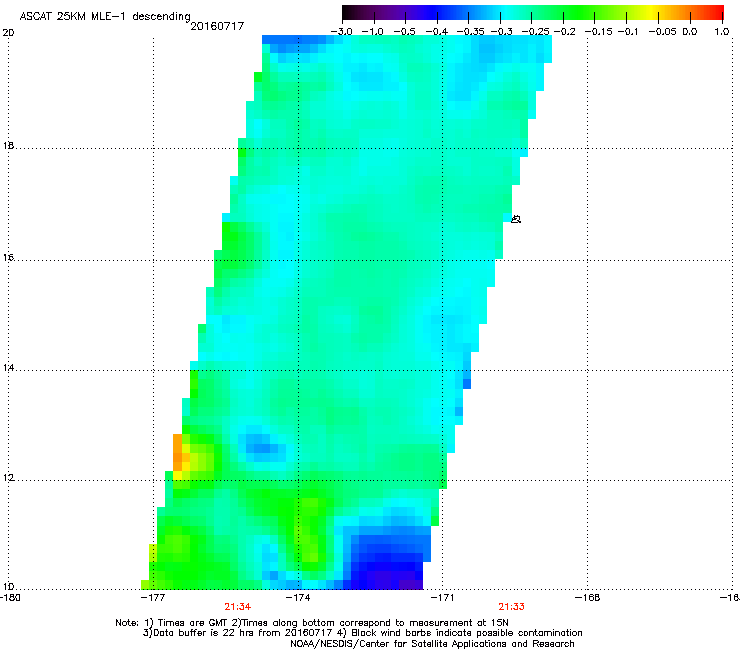This screenshot has width=740, height=650.
Task: Click the -1.0 color scale label
Action: click(373, 32)
